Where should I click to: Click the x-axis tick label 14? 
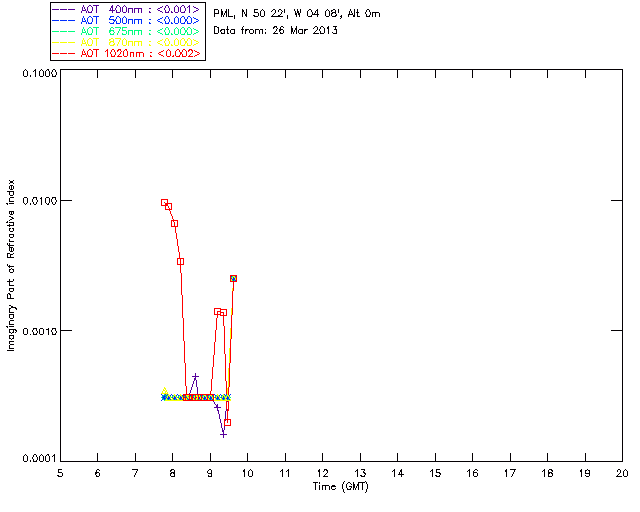click(x=398, y=473)
